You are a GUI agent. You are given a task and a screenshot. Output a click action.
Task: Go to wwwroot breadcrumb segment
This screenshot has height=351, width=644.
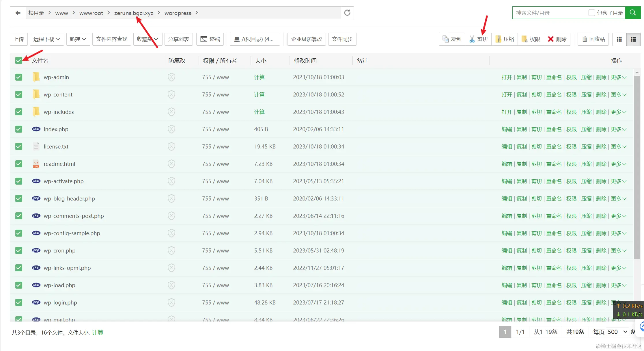[91, 13]
